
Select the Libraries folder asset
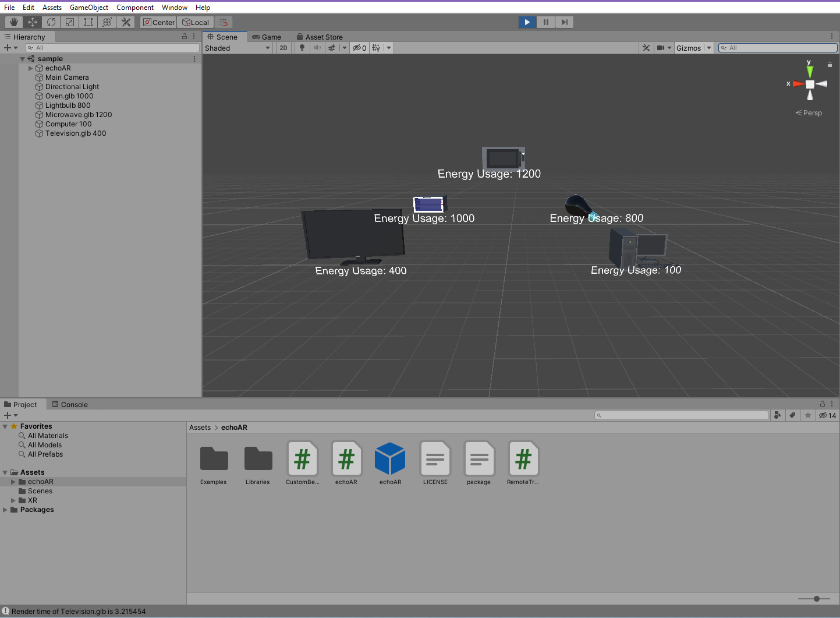(x=258, y=464)
